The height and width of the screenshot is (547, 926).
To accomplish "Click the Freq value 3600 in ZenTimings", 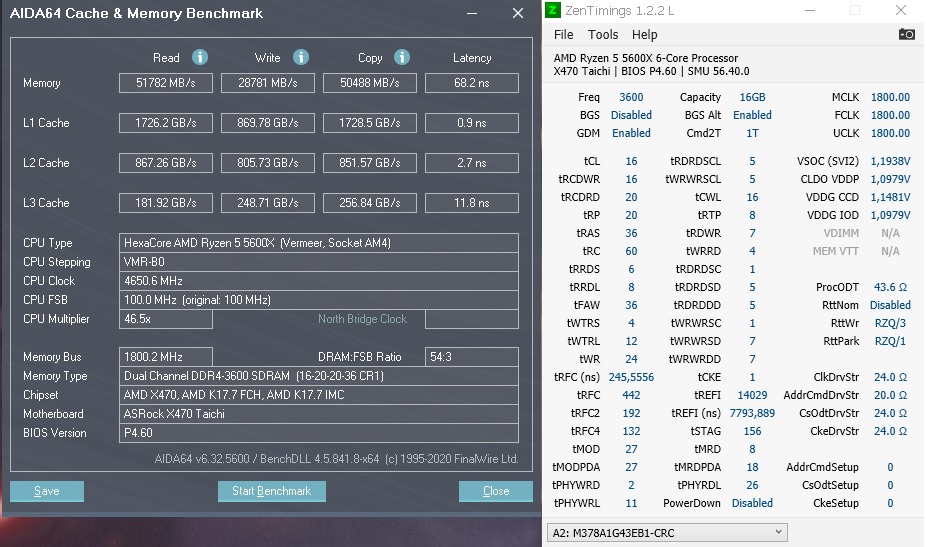I will tap(631, 97).
